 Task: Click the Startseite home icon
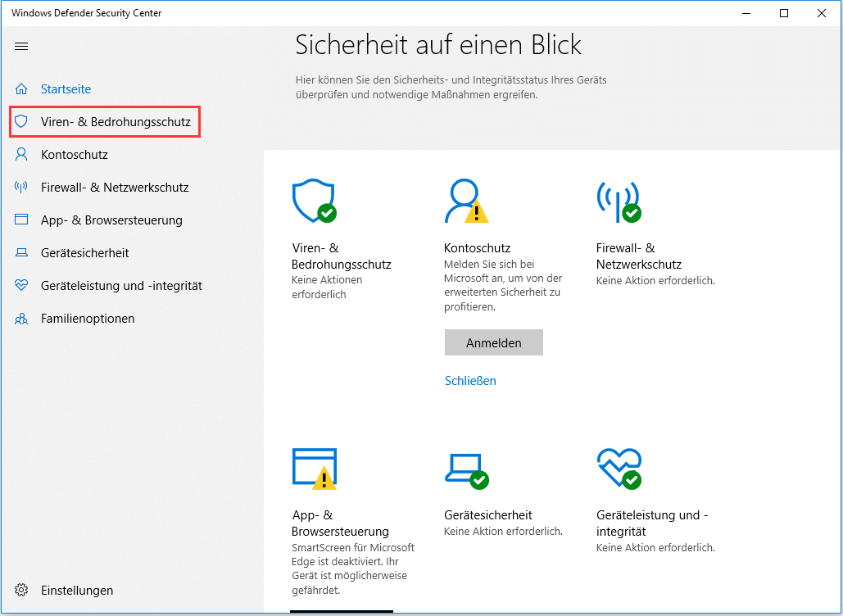tap(21, 88)
